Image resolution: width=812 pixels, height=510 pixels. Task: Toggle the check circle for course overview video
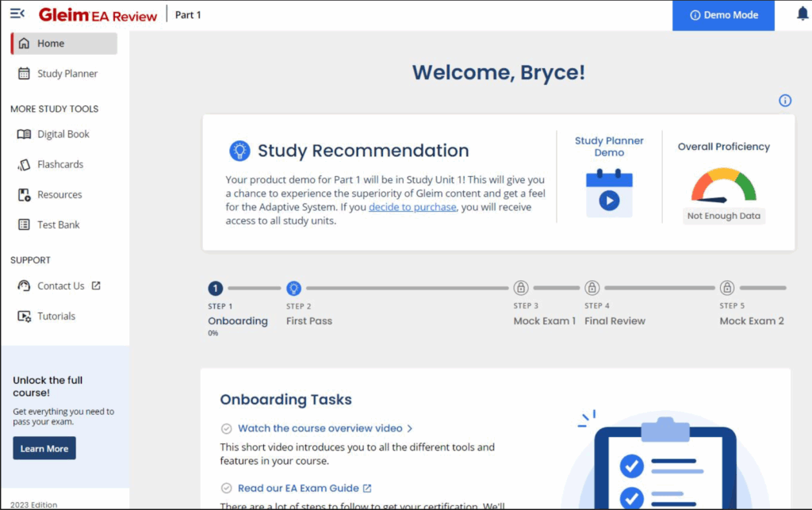226,429
